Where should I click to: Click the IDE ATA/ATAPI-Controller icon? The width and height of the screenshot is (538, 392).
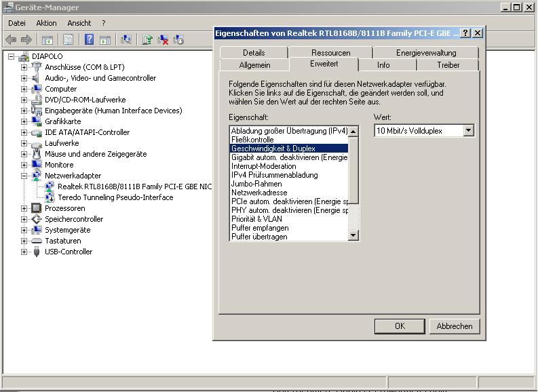pyautogui.click(x=37, y=133)
